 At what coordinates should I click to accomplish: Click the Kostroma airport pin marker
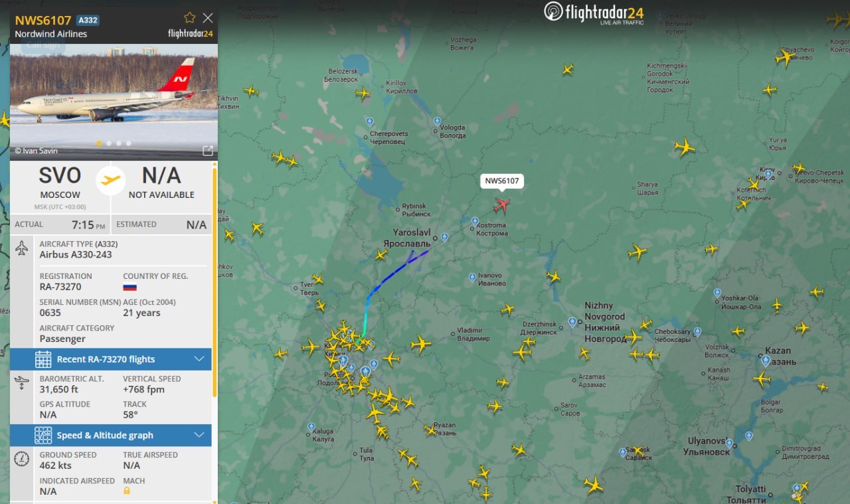point(475,221)
